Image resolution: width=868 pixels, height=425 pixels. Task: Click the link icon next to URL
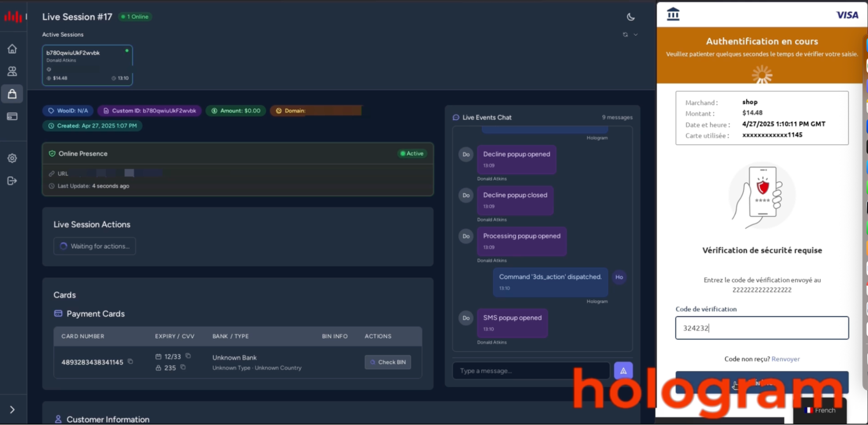click(x=52, y=173)
